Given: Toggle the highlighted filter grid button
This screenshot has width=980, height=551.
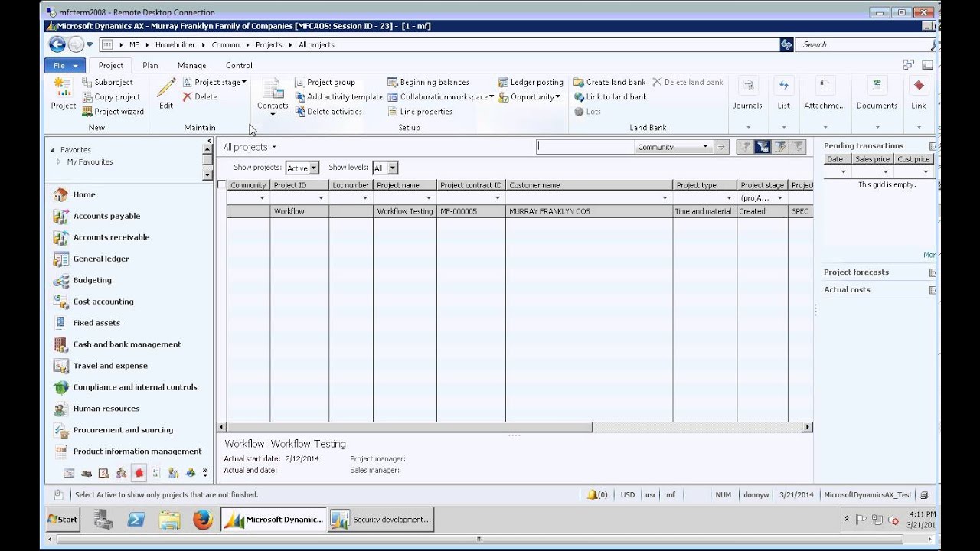Looking at the screenshot, I should coord(763,147).
